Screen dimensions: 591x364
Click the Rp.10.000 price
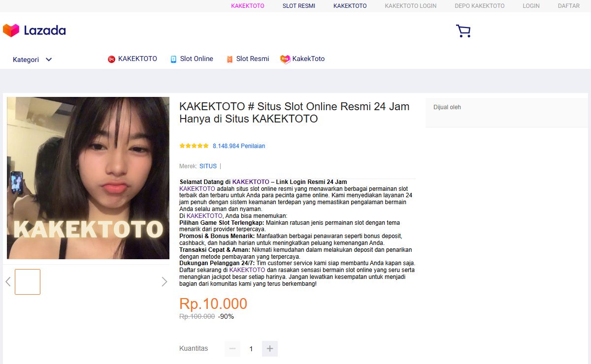(x=213, y=303)
